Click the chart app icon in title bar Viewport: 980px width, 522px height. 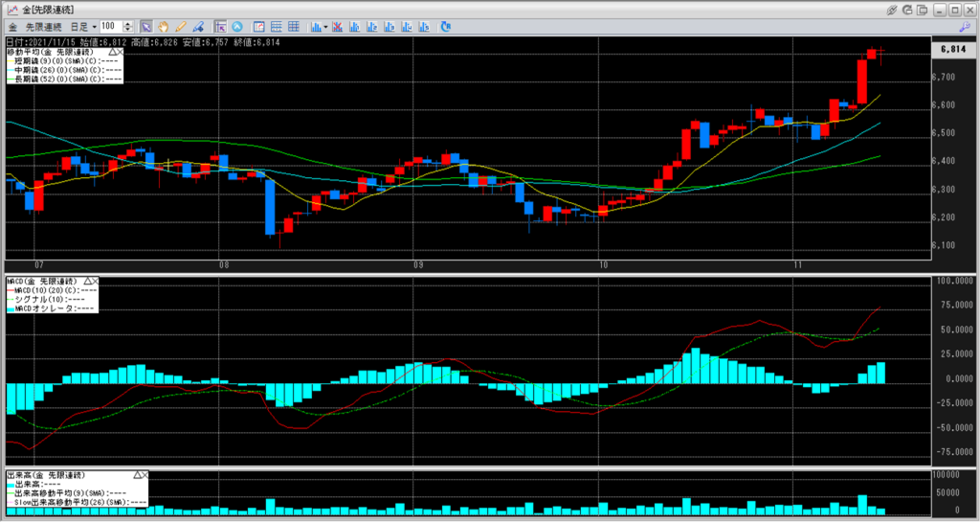click(11, 10)
